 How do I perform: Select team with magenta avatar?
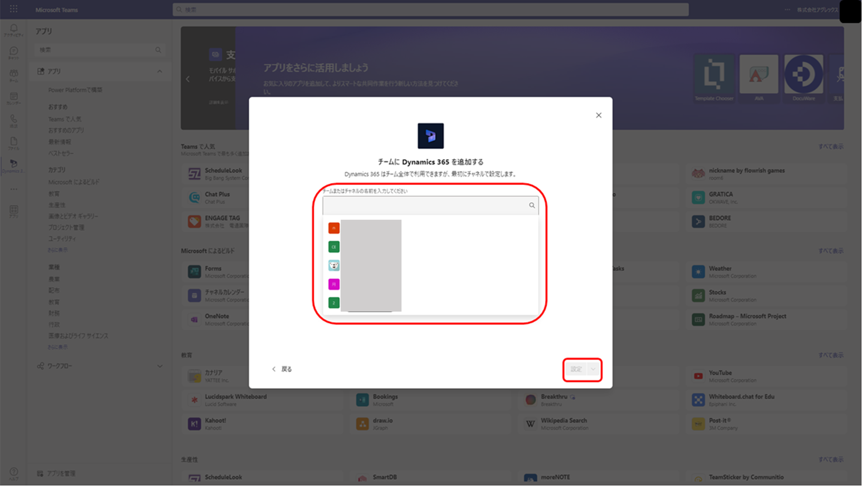click(x=334, y=284)
